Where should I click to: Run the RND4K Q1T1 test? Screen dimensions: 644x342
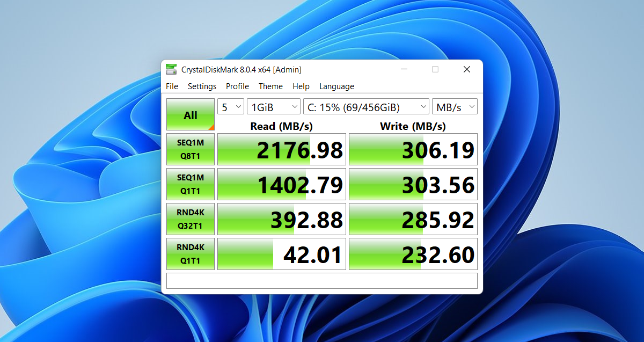click(x=191, y=254)
